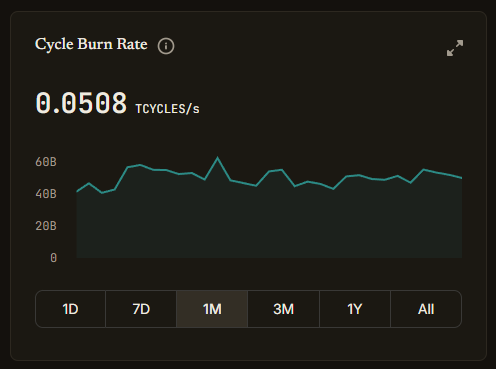Switch to the 1Y time range

(x=355, y=309)
